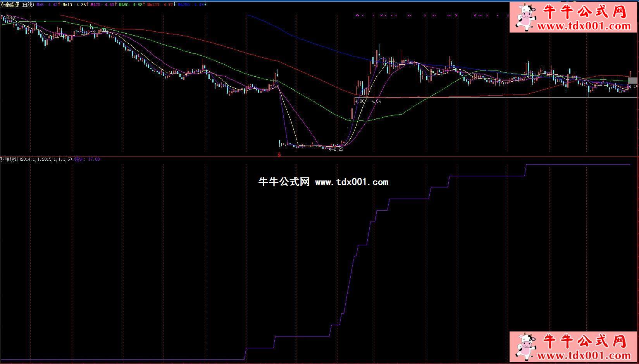The image size is (639, 364).
Task: Open the 涨幅统计 indicator parameters label
Action: click(x=36, y=159)
